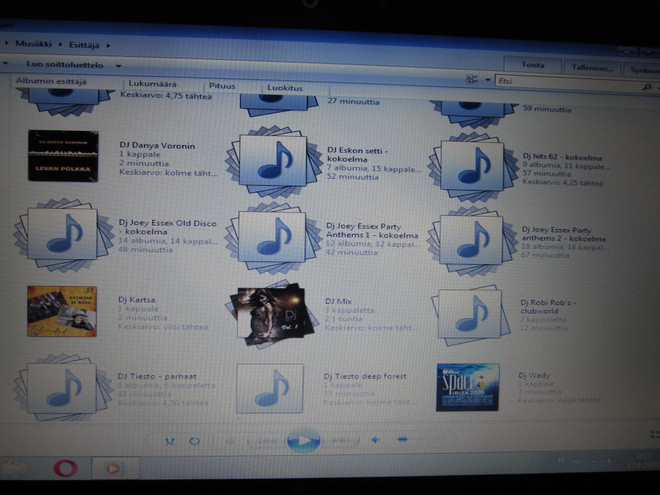660x495 pixels.
Task: Skip to the next track
Action: [x=341, y=441]
